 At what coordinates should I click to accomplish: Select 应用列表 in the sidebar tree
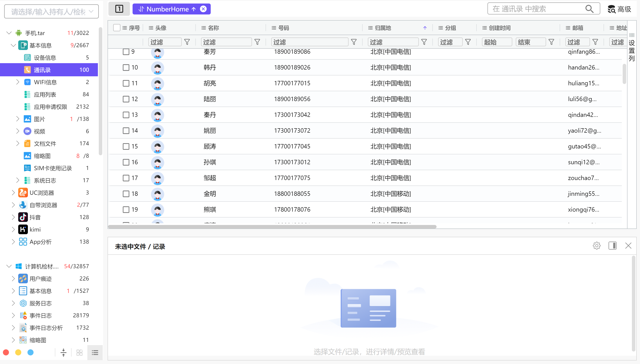coord(45,95)
